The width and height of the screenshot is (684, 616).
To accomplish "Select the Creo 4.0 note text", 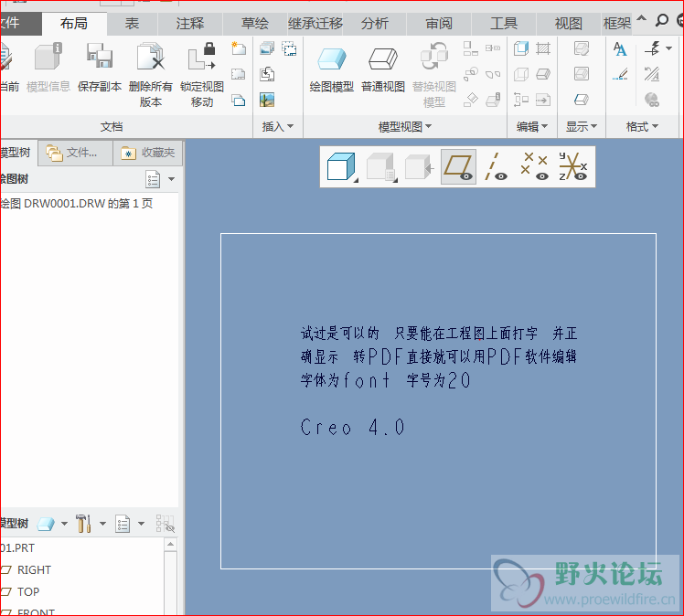I will [x=352, y=427].
